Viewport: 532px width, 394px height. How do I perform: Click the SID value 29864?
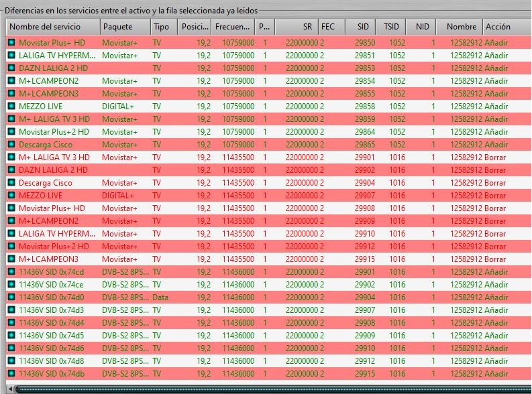point(365,132)
